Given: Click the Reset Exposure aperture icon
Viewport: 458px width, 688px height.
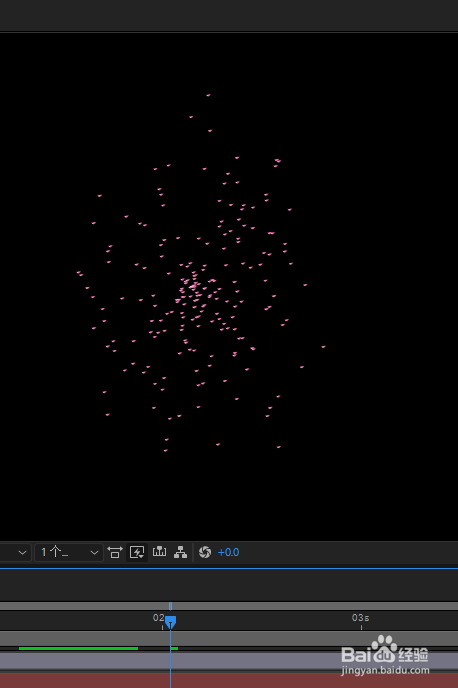Looking at the screenshot, I should tap(205, 552).
